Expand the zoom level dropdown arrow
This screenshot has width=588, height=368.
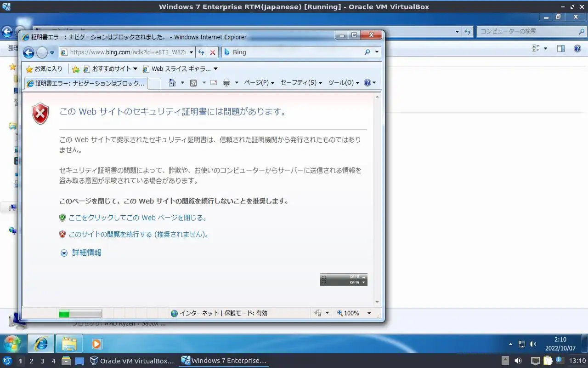369,313
